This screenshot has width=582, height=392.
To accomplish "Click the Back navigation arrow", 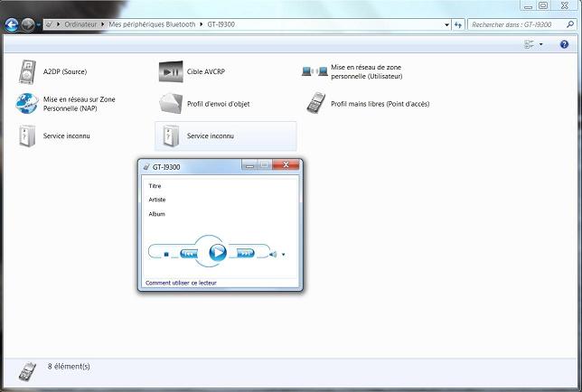I will point(12,25).
